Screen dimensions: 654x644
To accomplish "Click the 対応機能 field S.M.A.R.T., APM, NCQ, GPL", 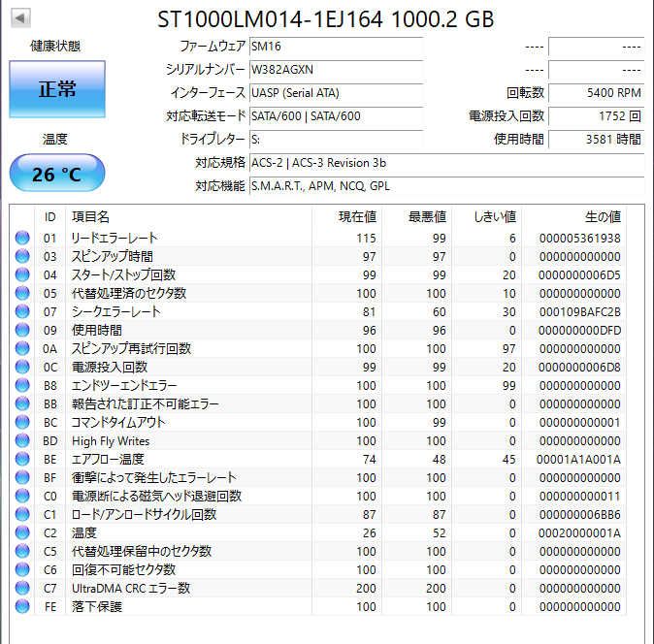I will [447, 186].
